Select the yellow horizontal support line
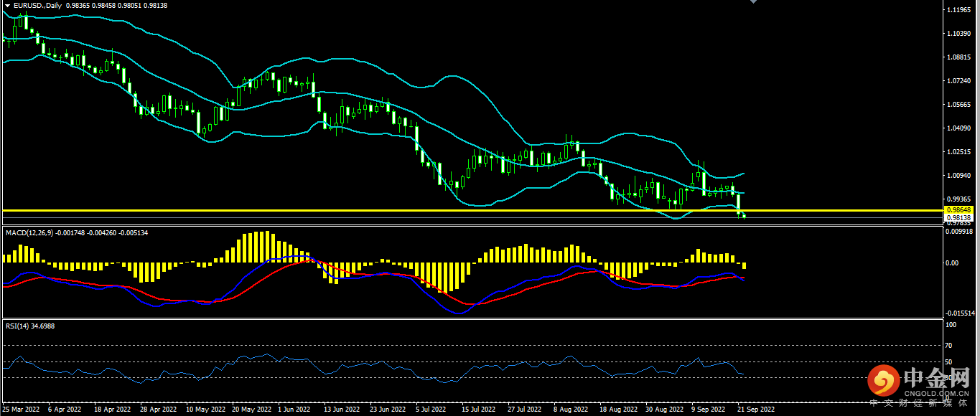 tap(474, 210)
